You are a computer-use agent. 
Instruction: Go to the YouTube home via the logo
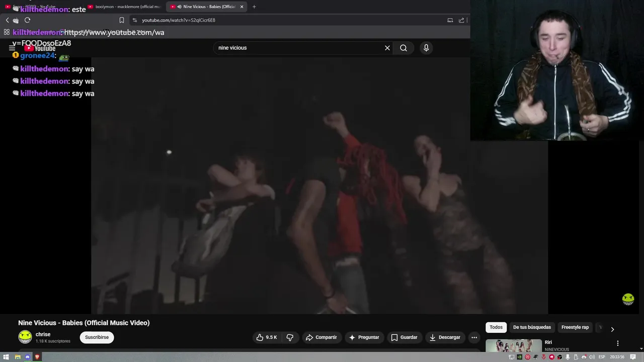(x=40, y=48)
